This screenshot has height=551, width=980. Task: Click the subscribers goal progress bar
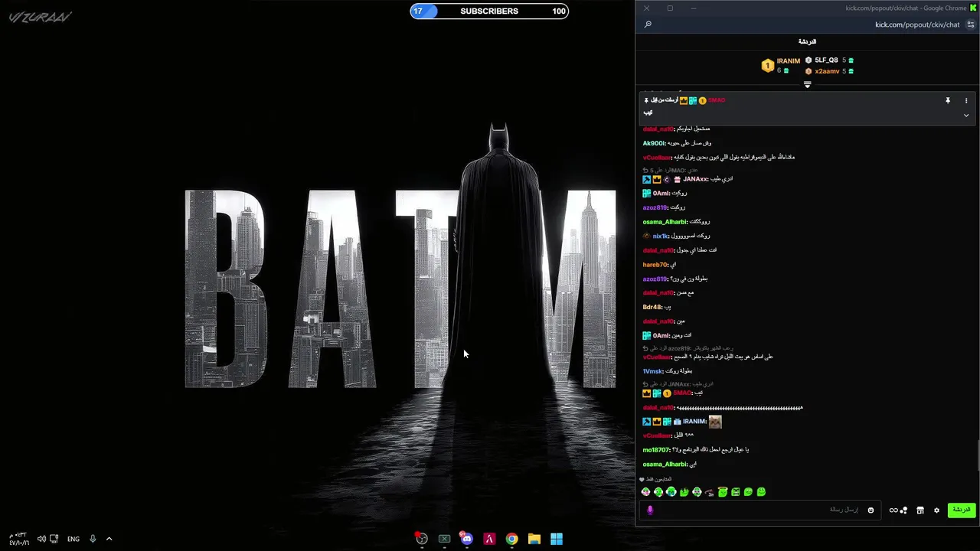pyautogui.click(x=489, y=11)
